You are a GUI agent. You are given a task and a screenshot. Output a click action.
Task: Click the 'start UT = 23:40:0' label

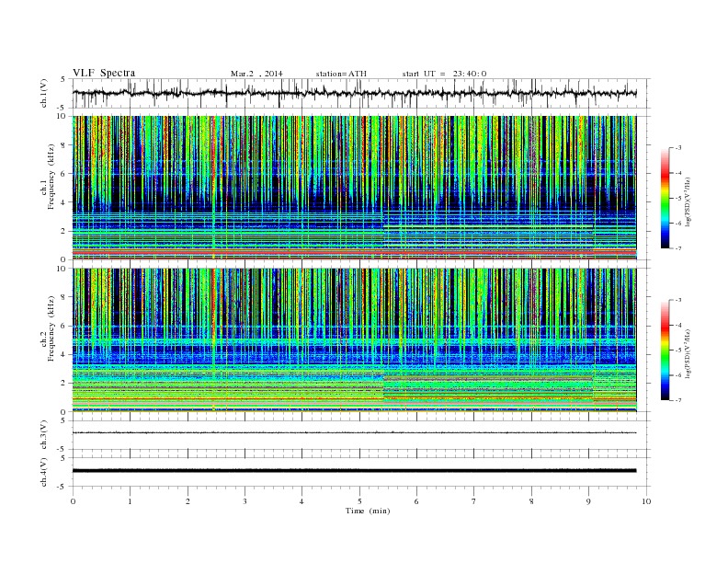444,74
